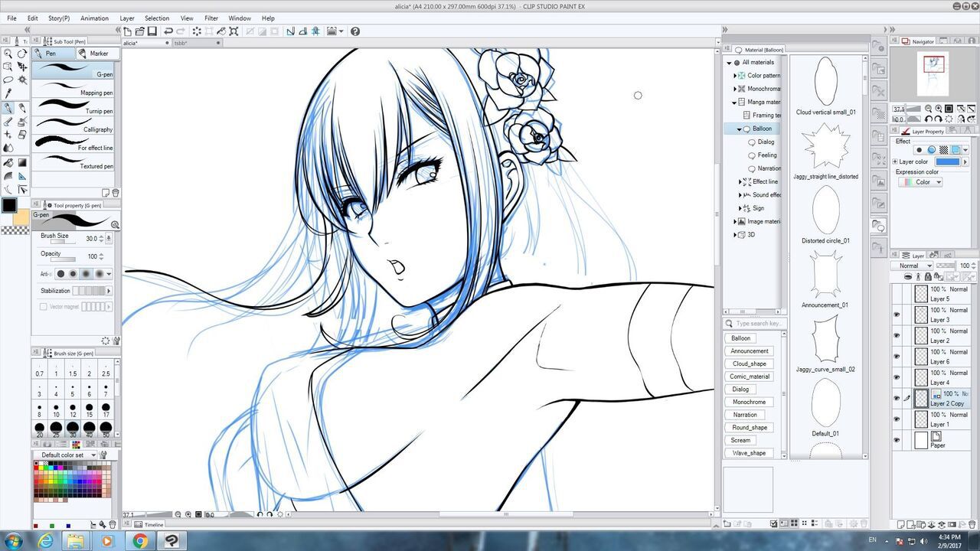Toggle visibility of Layer 4
980x551 pixels.
pyautogui.click(x=897, y=377)
